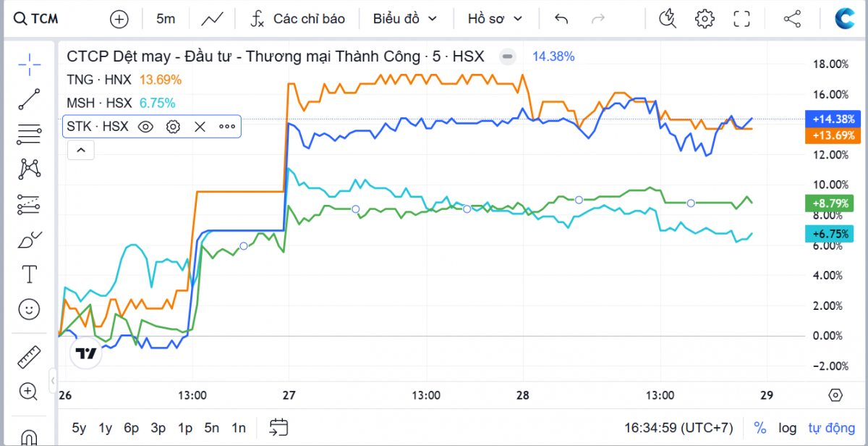
Task: Open the Biểu đồ dropdown
Action: 405,19
